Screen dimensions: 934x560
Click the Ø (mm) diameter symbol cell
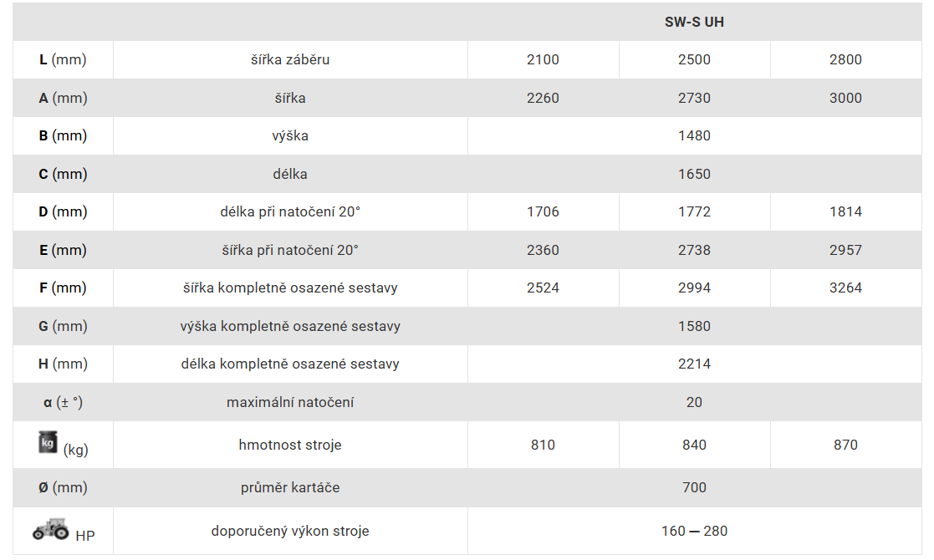(x=63, y=487)
